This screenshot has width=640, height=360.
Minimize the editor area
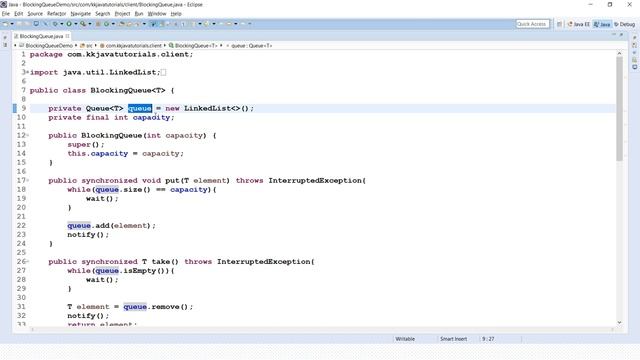tap(614, 35)
